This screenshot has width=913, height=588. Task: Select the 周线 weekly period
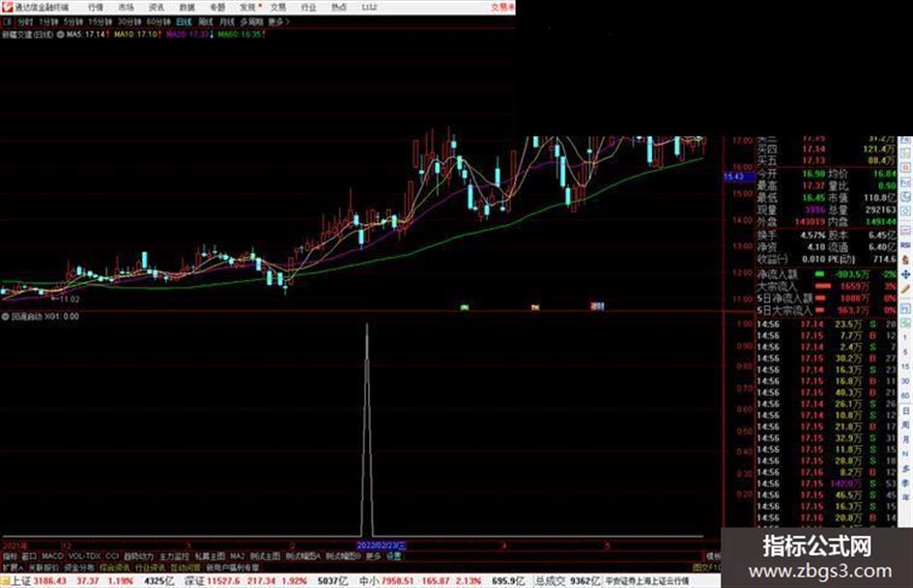206,21
